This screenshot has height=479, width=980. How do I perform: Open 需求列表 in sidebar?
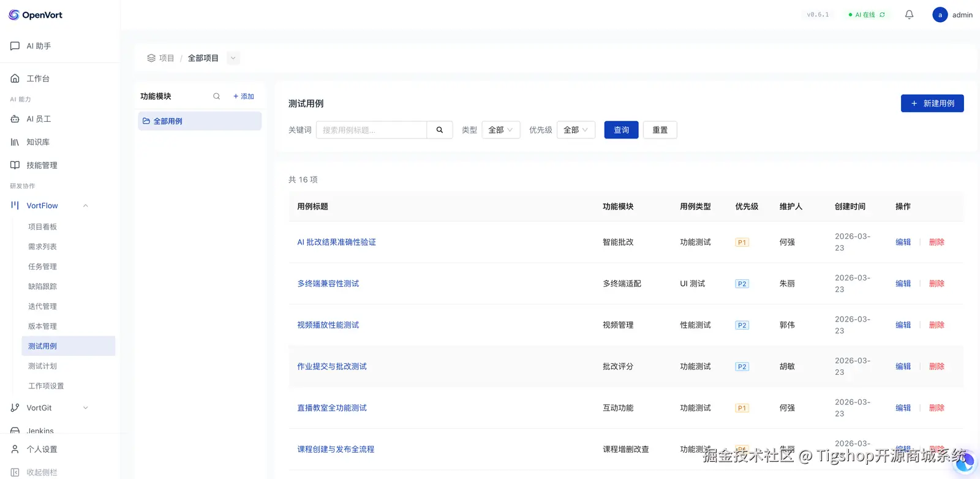coord(42,247)
